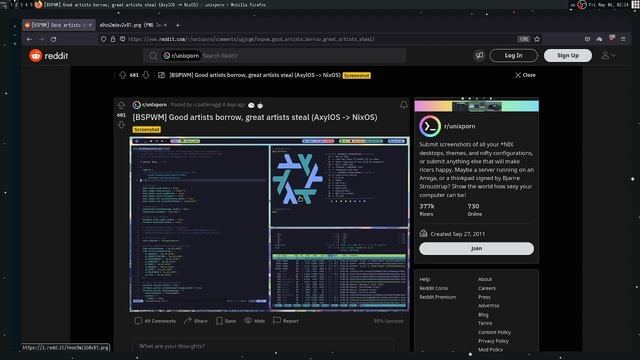This screenshot has width=640, height=360.
Task: Click the post title text
Action: [255, 118]
